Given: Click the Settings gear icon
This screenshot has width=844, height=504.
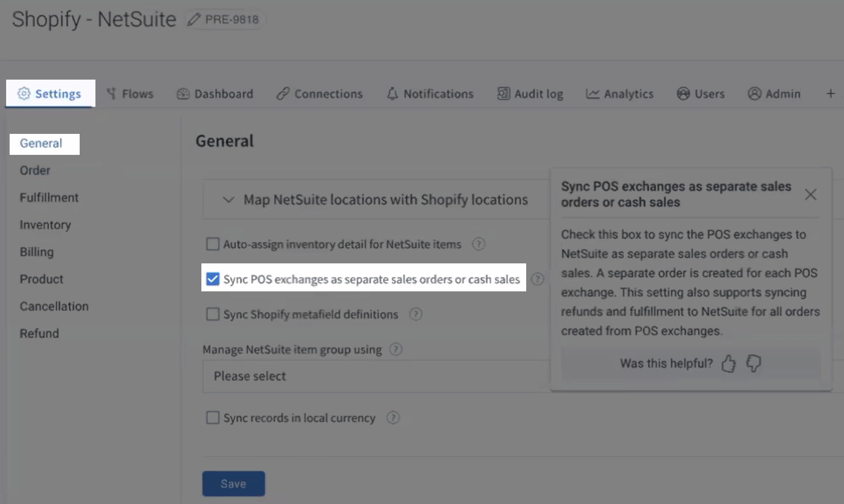Looking at the screenshot, I should [24, 93].
